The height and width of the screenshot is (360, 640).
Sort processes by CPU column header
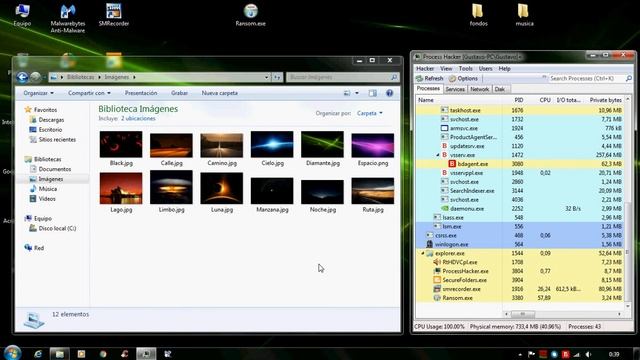[x=545, y=100]
